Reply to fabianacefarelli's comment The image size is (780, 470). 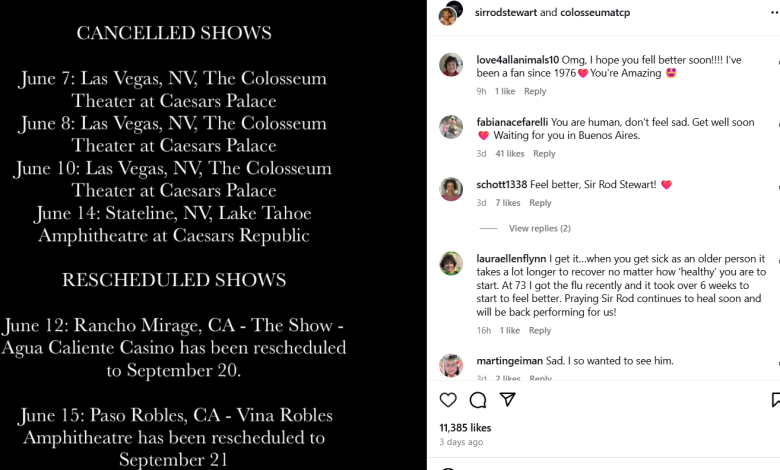pos(544,154)
